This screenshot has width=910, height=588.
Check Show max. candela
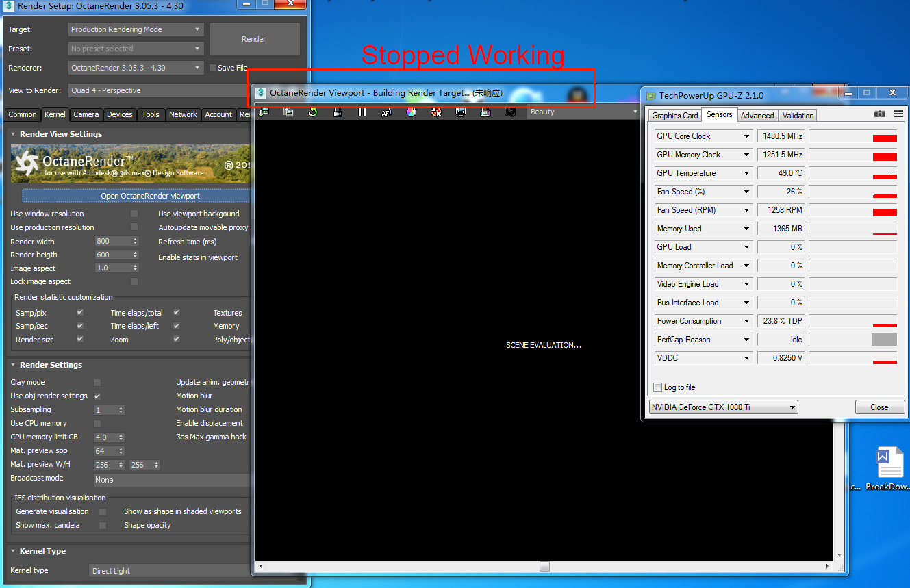103,525
